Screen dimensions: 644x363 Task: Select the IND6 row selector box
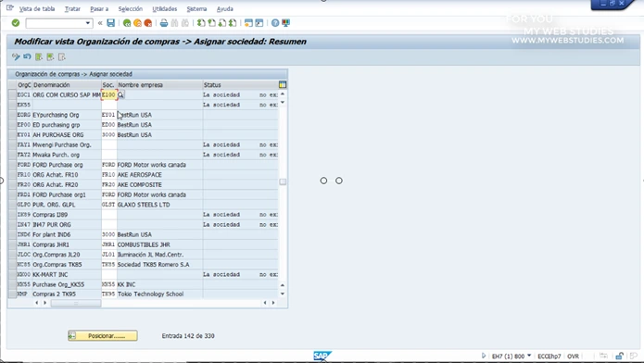pos(12,234)
